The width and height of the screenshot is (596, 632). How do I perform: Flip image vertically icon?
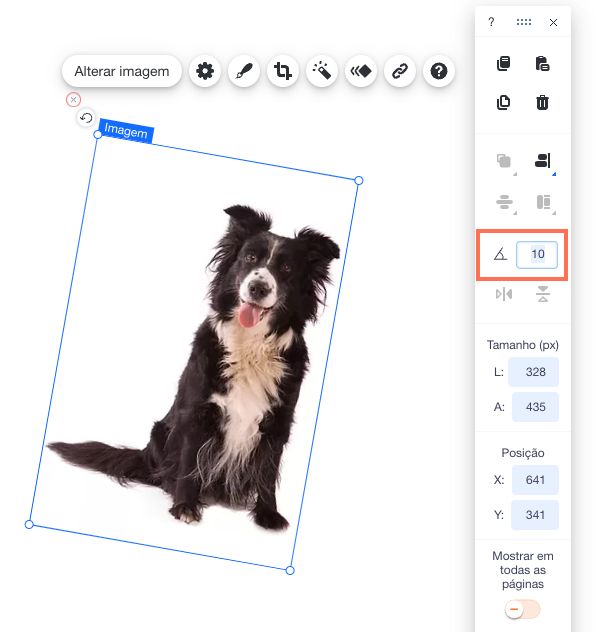(543, 294)
